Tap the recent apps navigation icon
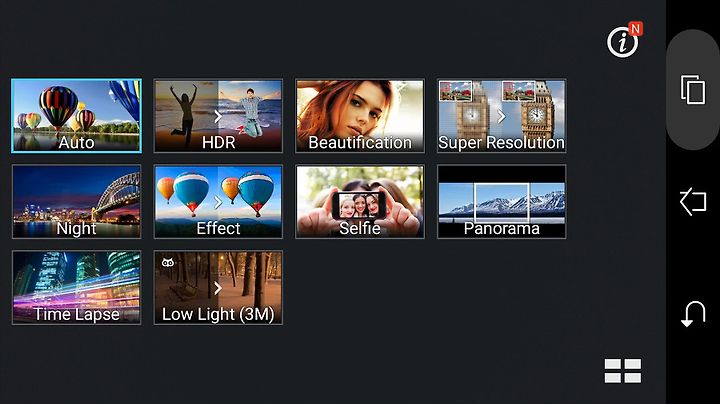Viewport: 720px width, 404px height. 693,90
